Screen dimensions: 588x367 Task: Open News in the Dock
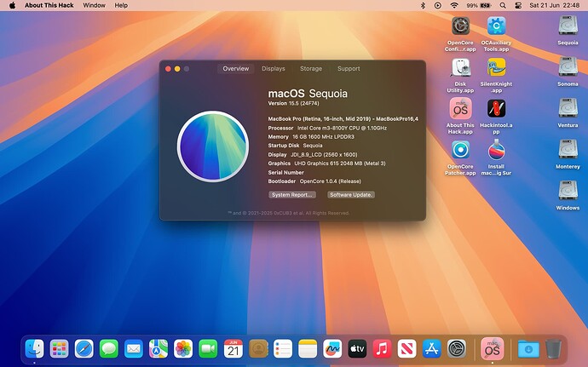coord(406,349)
